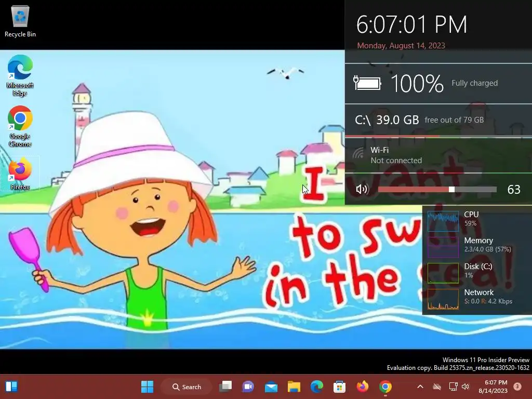The image size is (532, 399).
Task: Open the Recycle Bin desktop icon
Action: 20,21
